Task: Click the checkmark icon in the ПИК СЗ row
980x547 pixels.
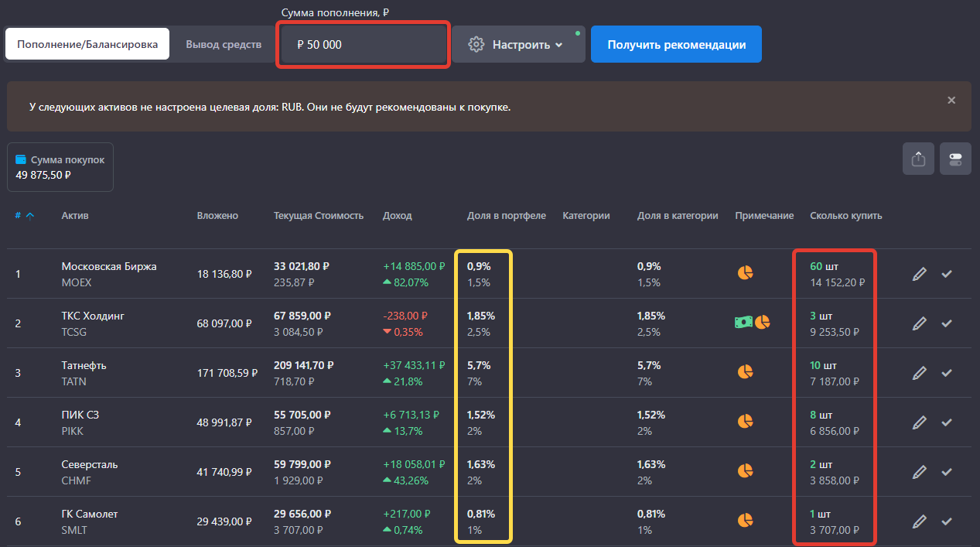Action: [x=947, y=422]
